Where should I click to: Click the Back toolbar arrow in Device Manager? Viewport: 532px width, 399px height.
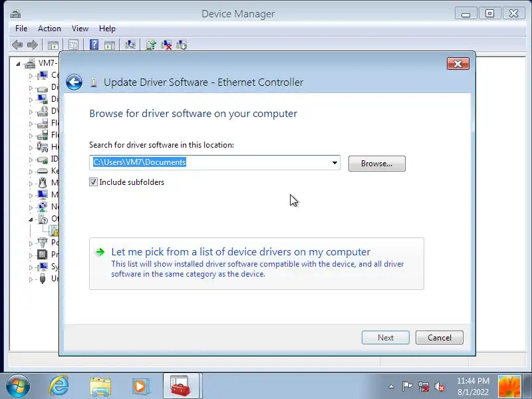17,45
